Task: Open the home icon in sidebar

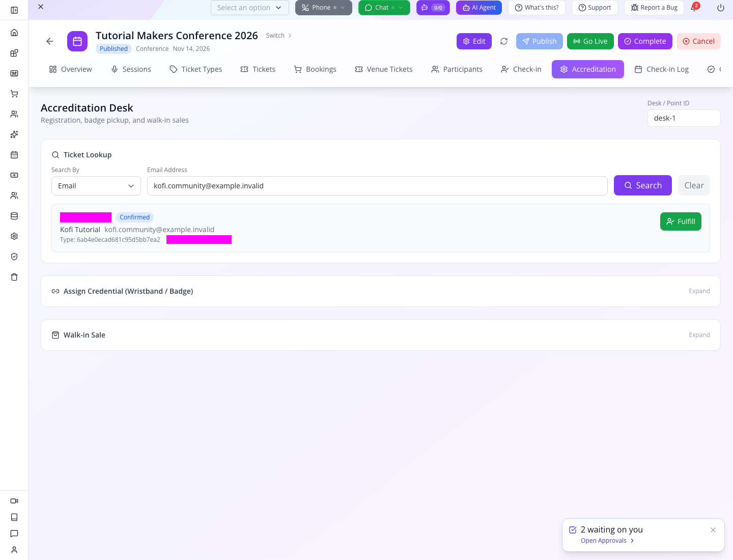Action: coord(14,33)
